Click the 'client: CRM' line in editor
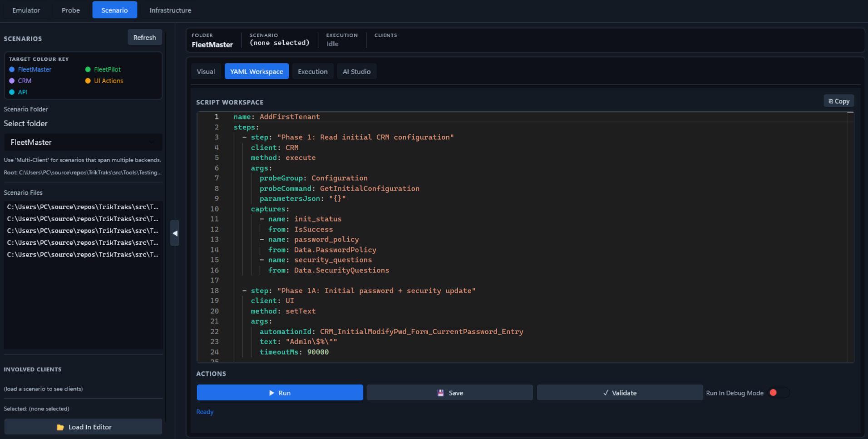868x439 pixels. coord(275,148)
